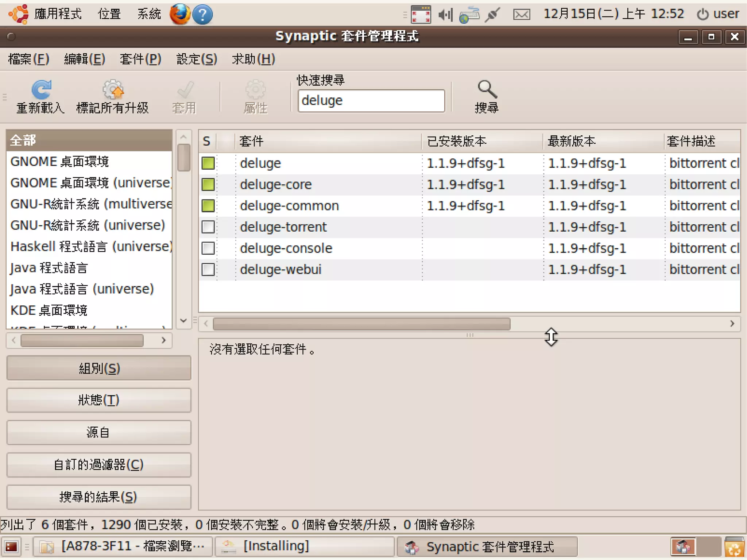Click category list scroll-down arrow
The image size is (747, 560).
point(184,321)
